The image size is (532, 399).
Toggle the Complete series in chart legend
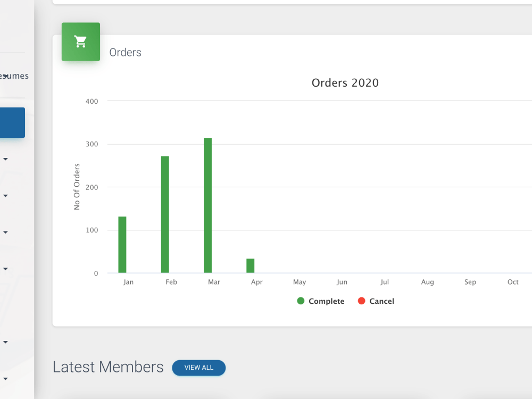point(321,301)
